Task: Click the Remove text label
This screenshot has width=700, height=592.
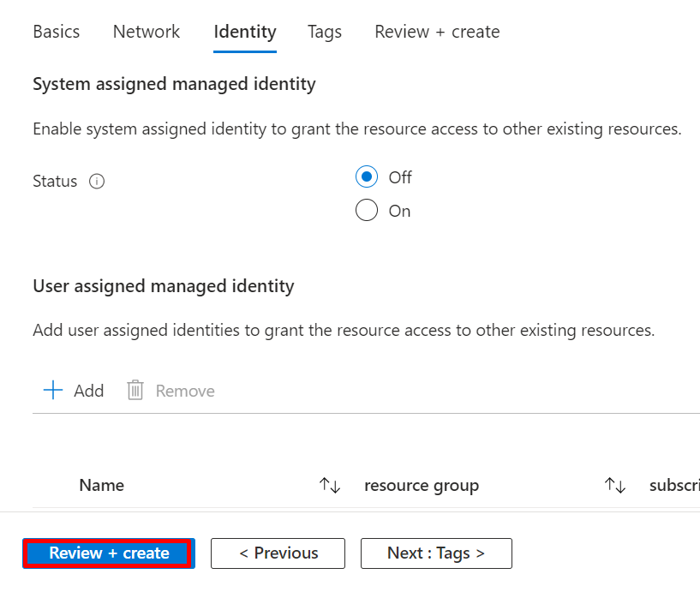Action: [185, 391]
